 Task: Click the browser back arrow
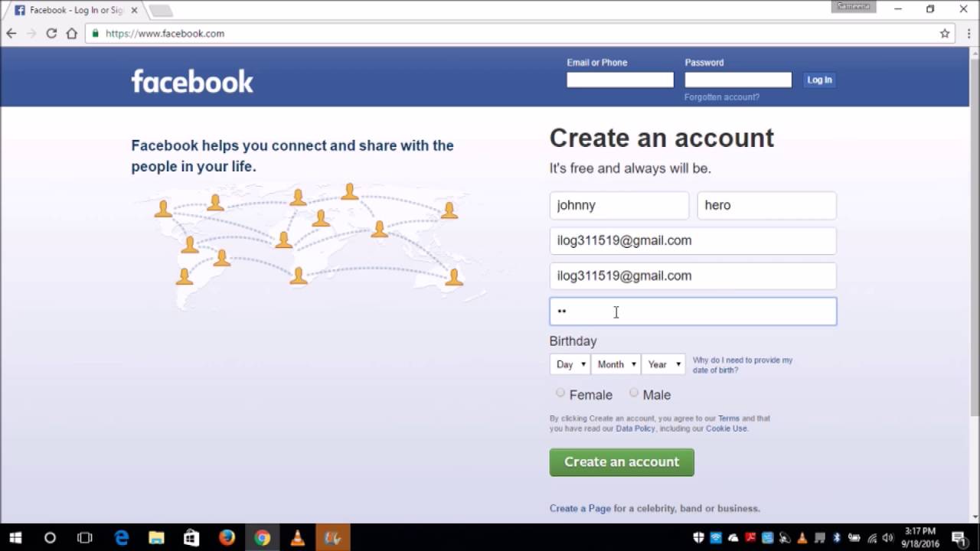pyautogui.click(x=11, y=34)
